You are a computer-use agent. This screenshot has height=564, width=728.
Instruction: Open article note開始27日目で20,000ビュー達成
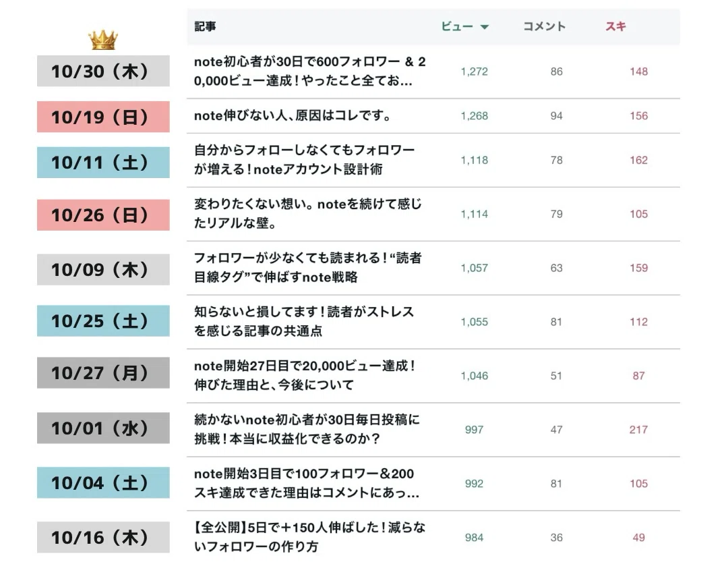pos(304,375)
